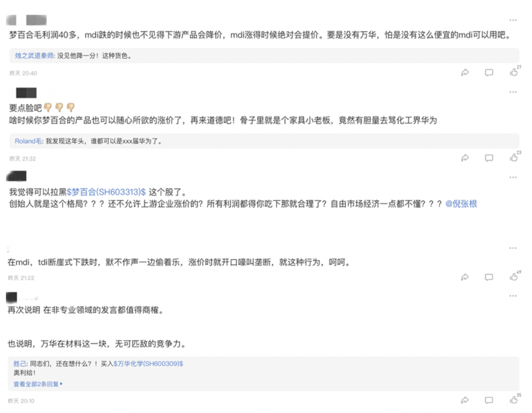The image size is (532, 413).
Task: Share the post timestamped 昨天 21:22
Action: (465, 277)
